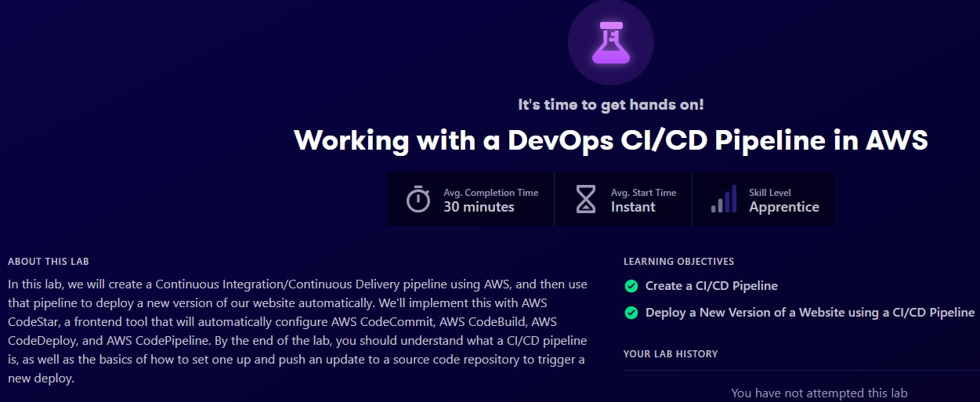Click the lab description paragraph text
This screenshot has width=980, height=402.
298,331
